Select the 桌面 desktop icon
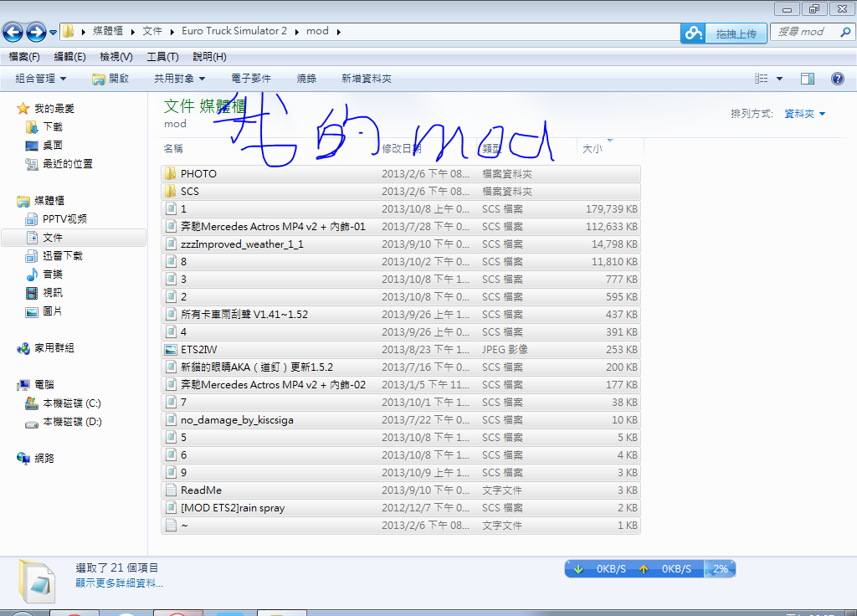 point(32,146)
